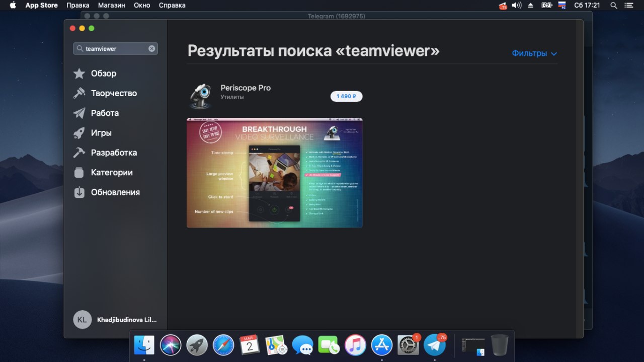Open Messages bubble in the Dock
Viewport: 644px width, 362px height.
pyautogui.click(x=302, y=345)
